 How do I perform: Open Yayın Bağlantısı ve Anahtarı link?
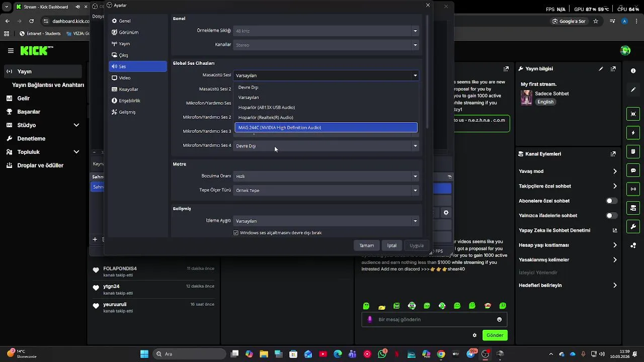point(48,85)
